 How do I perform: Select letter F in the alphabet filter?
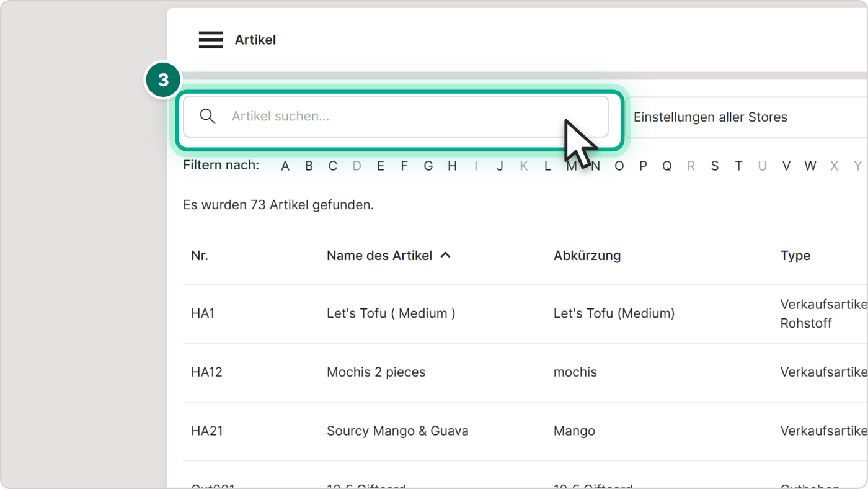pyautogui.click(x=404, y=166)
